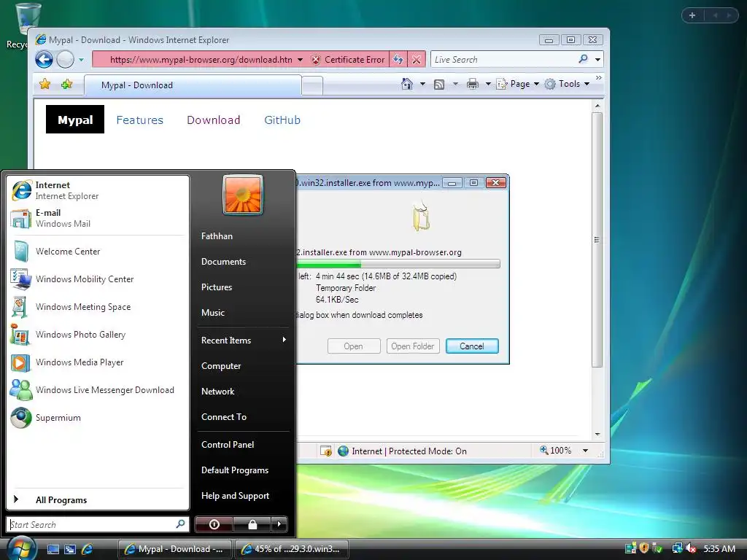Select the Mypal - Download tab
747x560 pixels.
coord(193,85)
